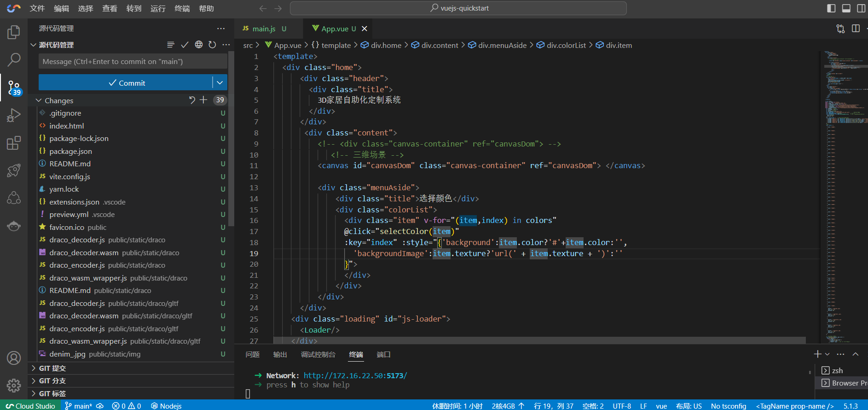The height and width of the screenshot is (410, 868).
Task: Open the Extensions view icon
Action: [x=14, y=143]
